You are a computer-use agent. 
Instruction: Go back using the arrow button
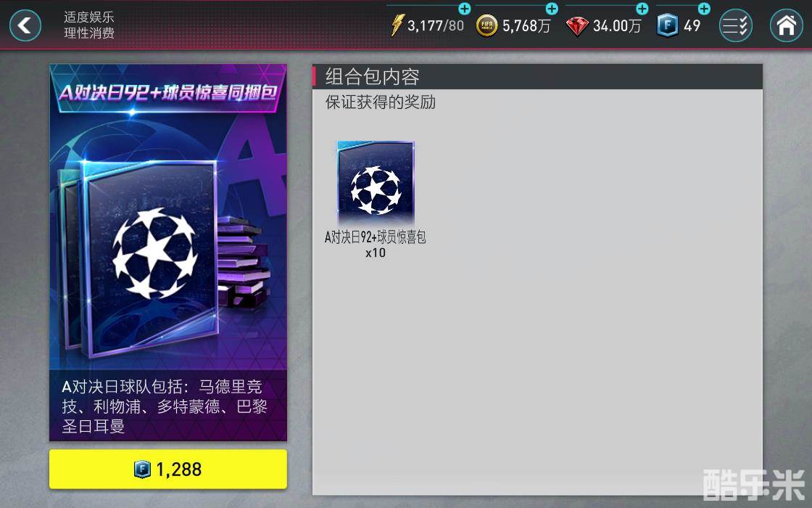25,25
